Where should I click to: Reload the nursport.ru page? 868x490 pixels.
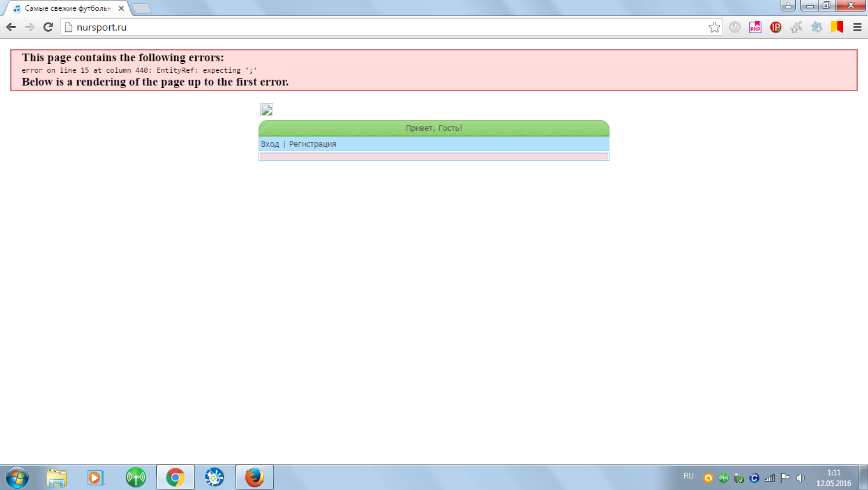(x=48, y=27)
